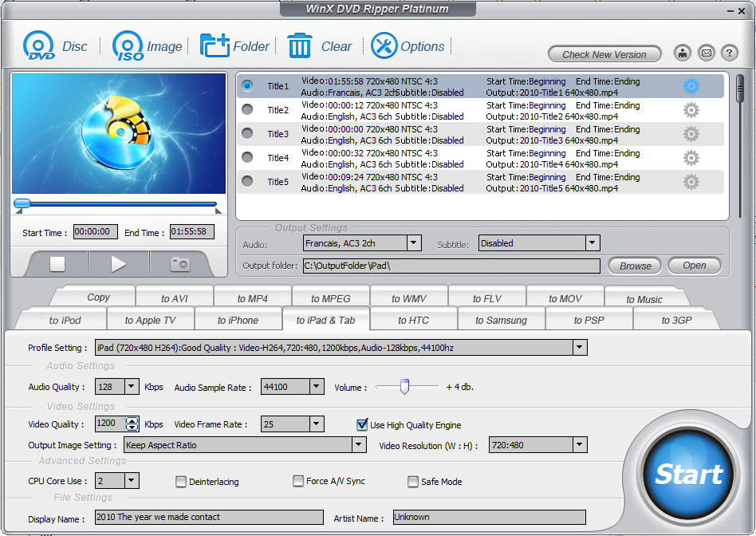Open the Video Frame Rate dropdown
The width and height of the screenshot is (756, 536).
(317, 424)
